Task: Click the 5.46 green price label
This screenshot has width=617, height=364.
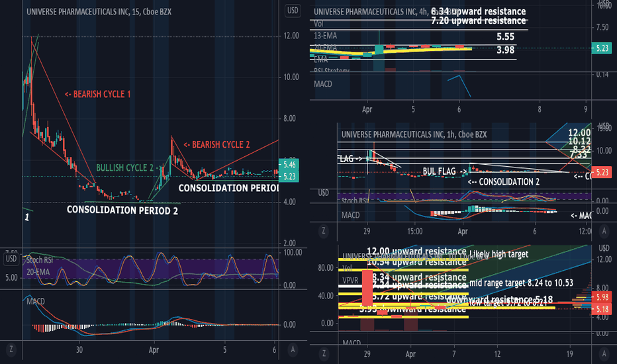Action: click(289, 165)
